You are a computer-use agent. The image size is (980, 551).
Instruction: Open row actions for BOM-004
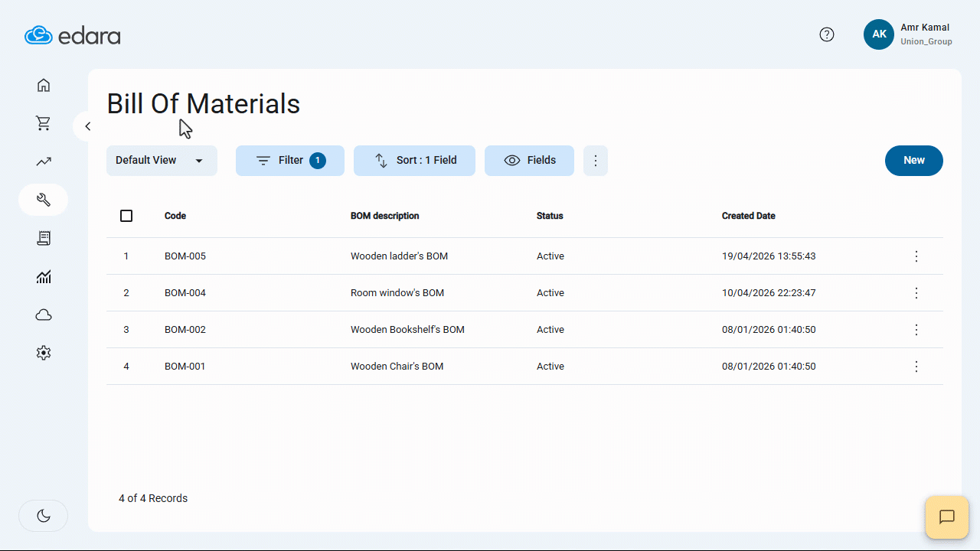tap(916, 293)
